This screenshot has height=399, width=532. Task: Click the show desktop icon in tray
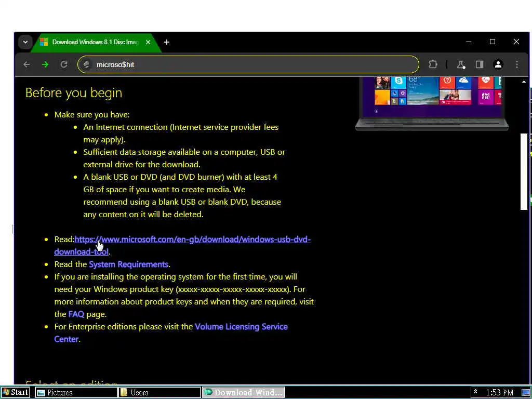(x=525, y=393)
